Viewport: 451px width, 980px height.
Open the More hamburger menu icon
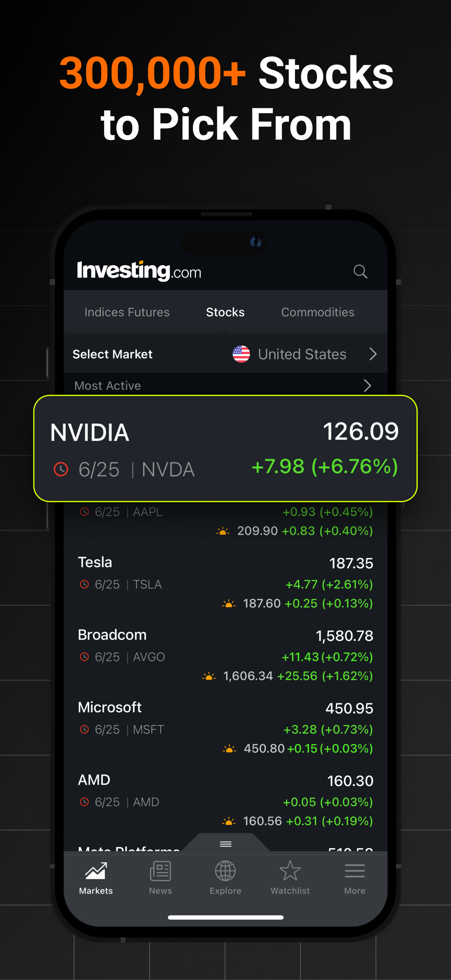click(x=355, y=871)
